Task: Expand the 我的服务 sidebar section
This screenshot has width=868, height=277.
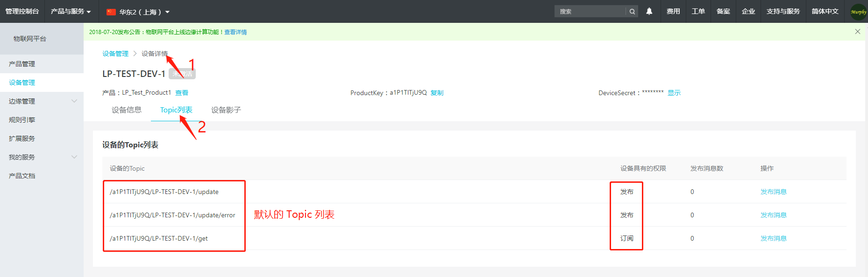Action: [74, 157]
